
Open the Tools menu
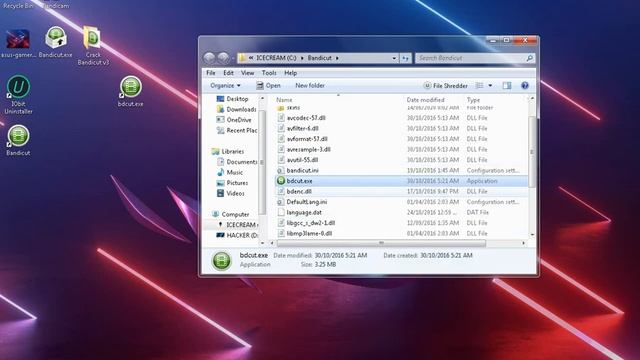coord(269,73)
